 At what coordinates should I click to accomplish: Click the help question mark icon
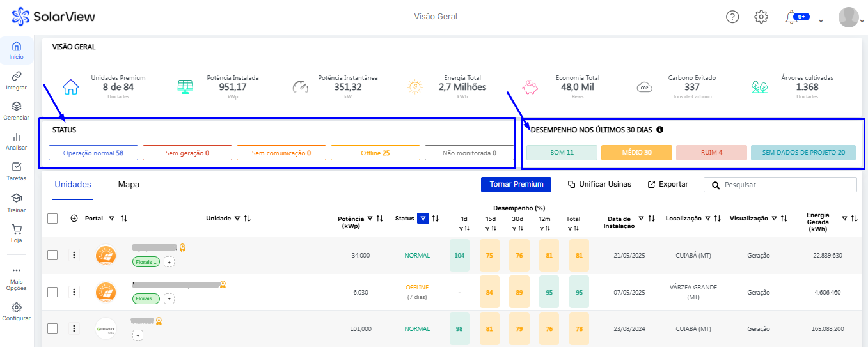(x=732, y=17)
